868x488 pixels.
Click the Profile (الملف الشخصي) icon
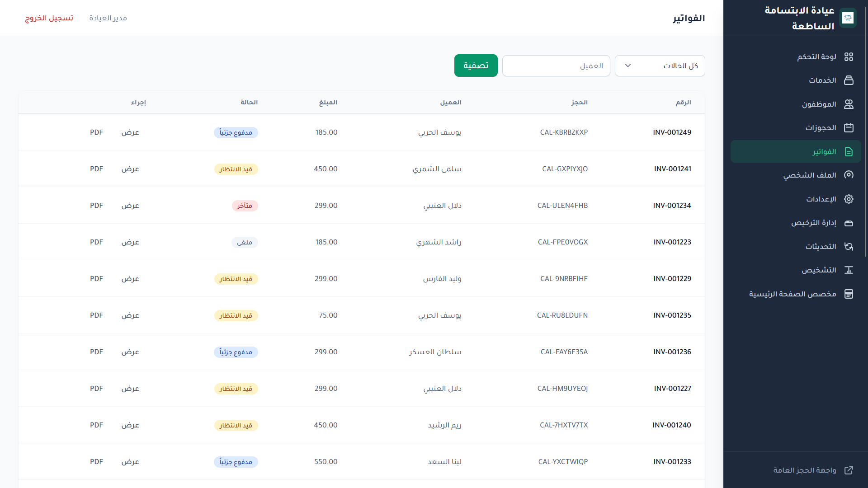click(849, 175)
